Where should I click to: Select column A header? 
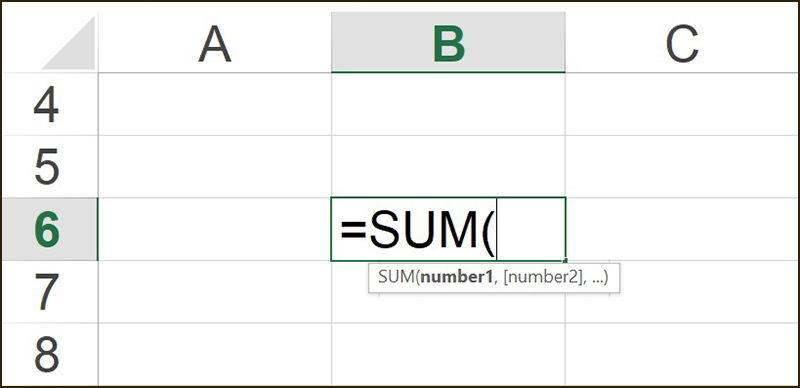tap(215, 42)
